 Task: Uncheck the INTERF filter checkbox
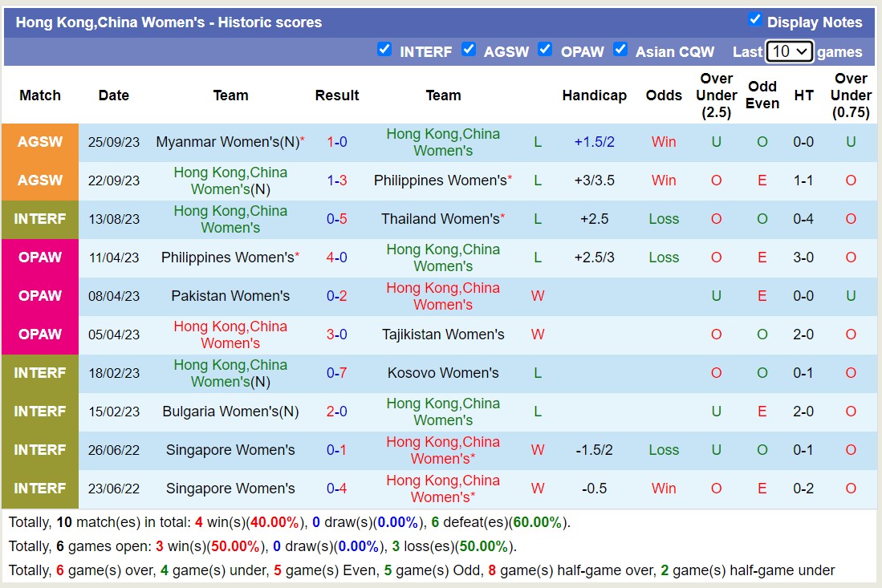(x=384, y=50)
